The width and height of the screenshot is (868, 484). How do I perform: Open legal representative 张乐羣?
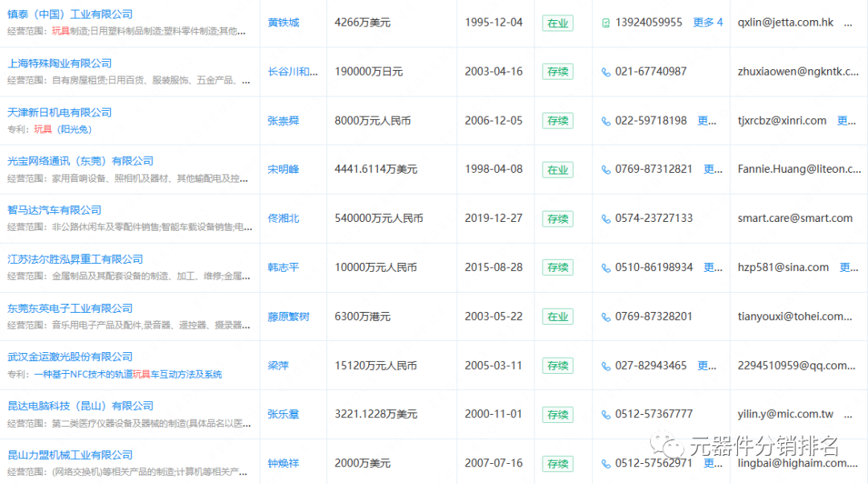(x=284, y=414)
